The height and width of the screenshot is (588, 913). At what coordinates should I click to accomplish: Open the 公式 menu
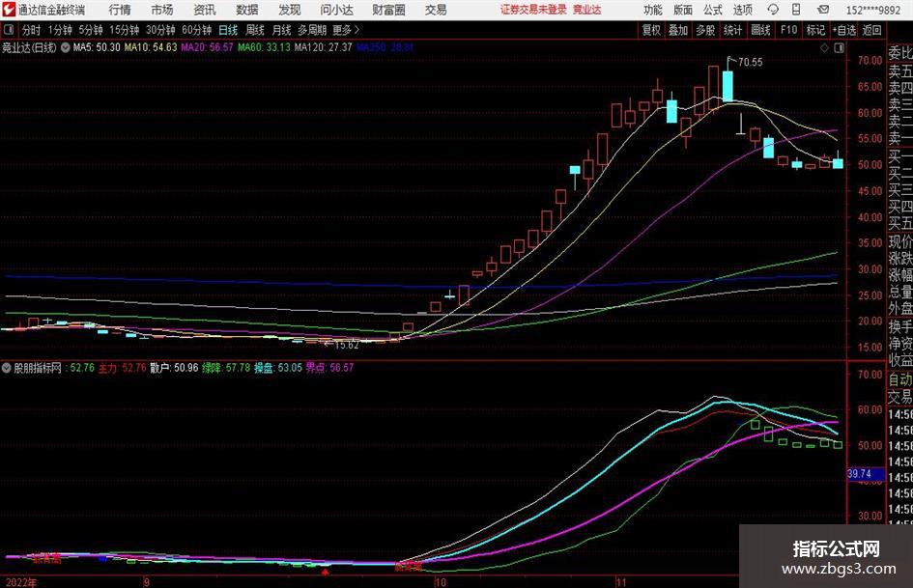click(x=713, y=10)
